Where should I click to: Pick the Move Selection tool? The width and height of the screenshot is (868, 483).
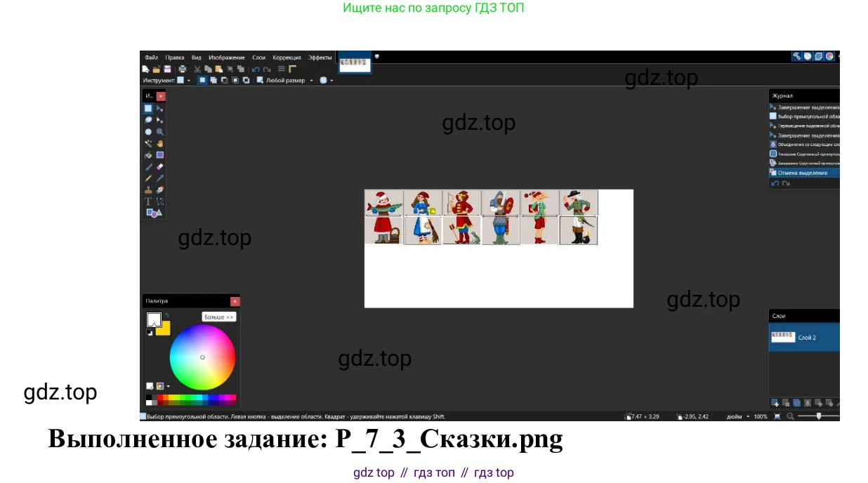point(160,120)
